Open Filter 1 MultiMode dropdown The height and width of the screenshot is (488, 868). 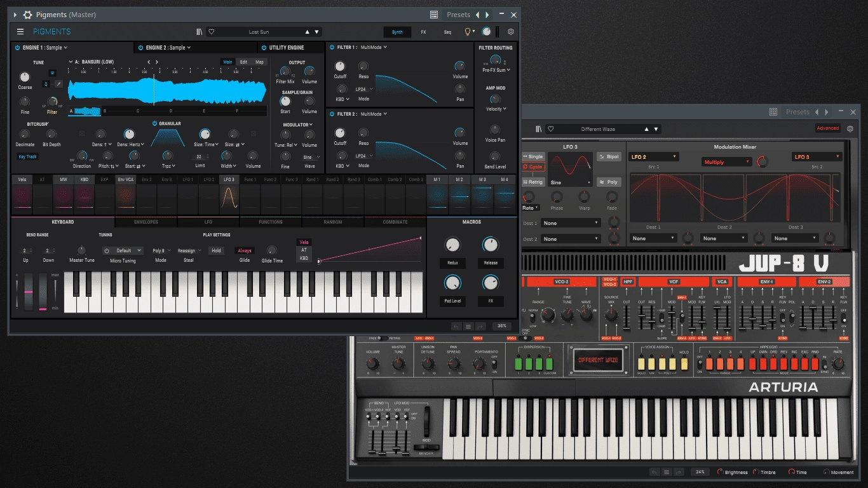point(374,47)
